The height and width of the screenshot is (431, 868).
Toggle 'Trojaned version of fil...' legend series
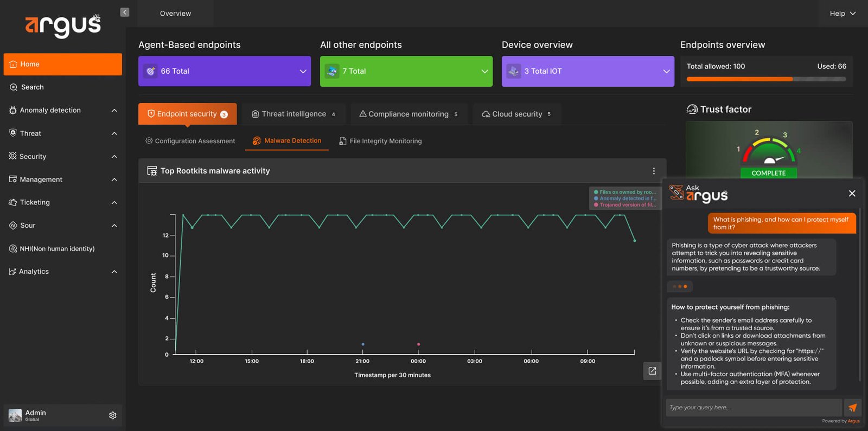[625, 205]
